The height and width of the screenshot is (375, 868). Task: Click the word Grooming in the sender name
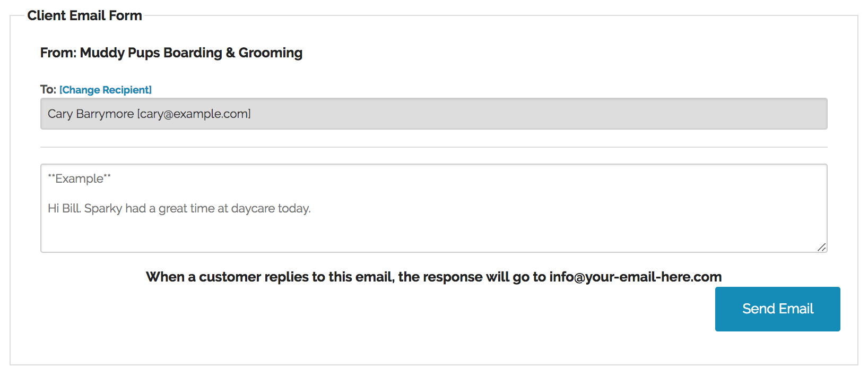(x=271, y=53)
